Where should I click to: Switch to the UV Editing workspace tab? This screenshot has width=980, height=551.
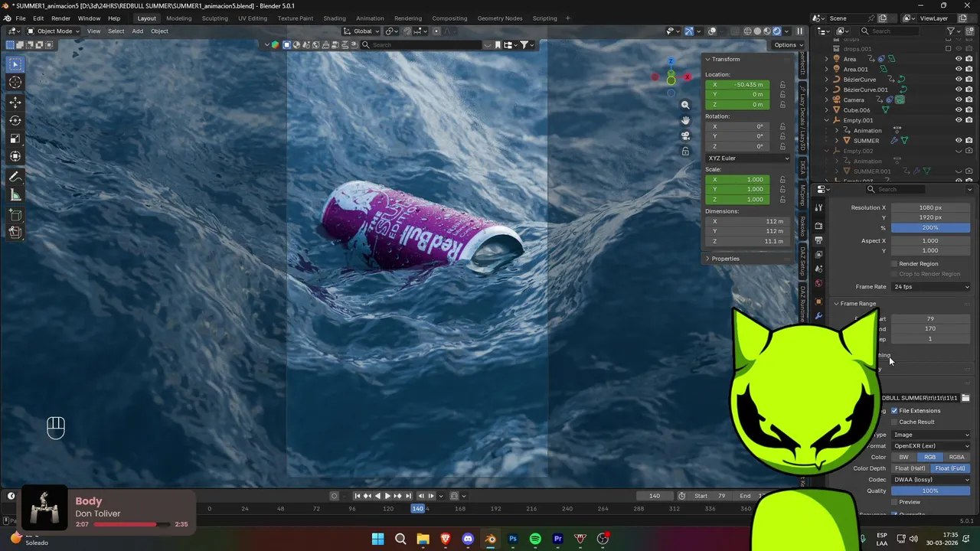pos(253,18)
